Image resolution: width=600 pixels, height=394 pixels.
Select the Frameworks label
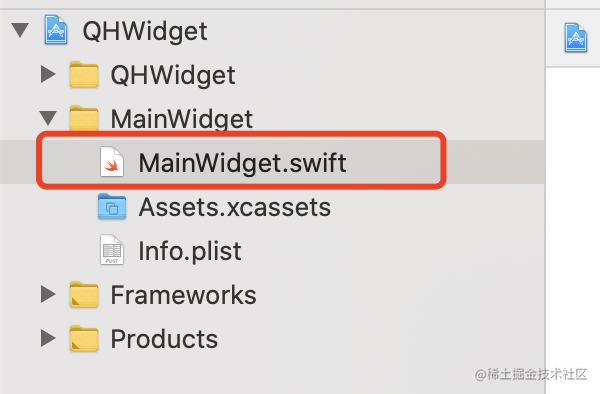tap(183, 295)
